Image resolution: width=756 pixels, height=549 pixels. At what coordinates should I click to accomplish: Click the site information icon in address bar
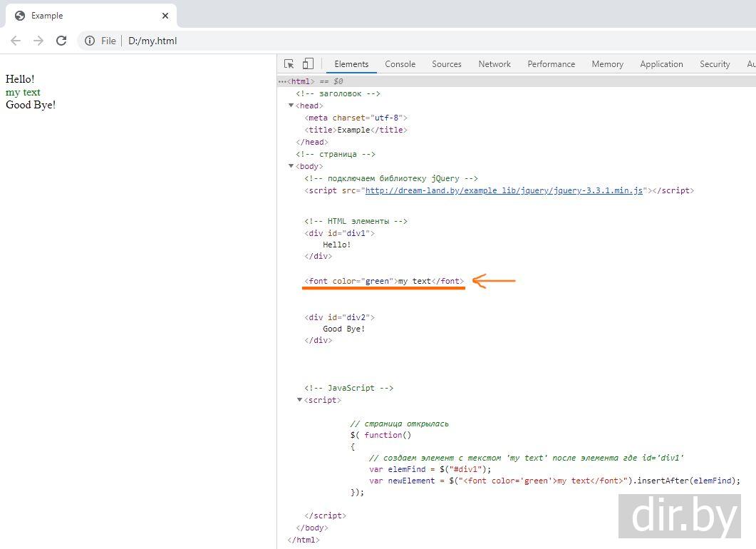coord(90,41)
